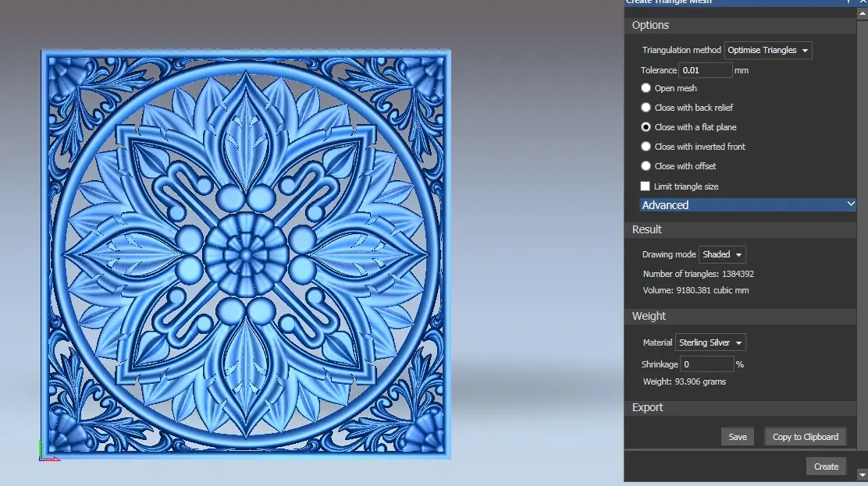Click the Options section header
The width and height of the screenshot is (868, 486).
740,26
